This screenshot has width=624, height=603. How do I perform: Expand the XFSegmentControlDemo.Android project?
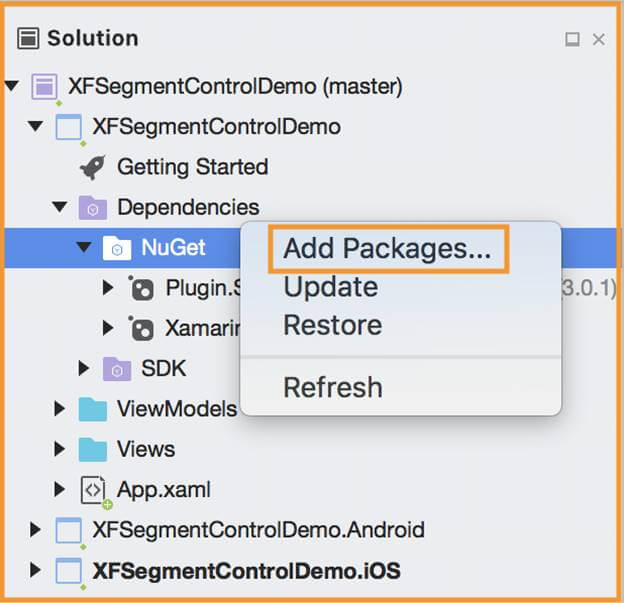point(36,530)
